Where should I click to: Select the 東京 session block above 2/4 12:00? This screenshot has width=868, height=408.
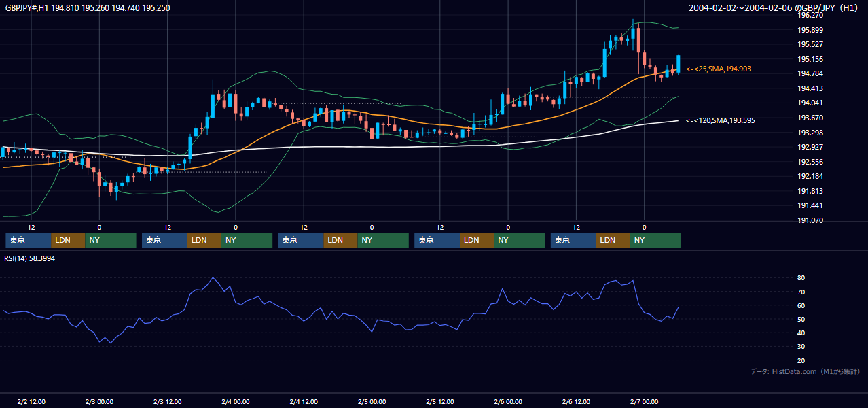pyautogui.click(x=301, y=240)
